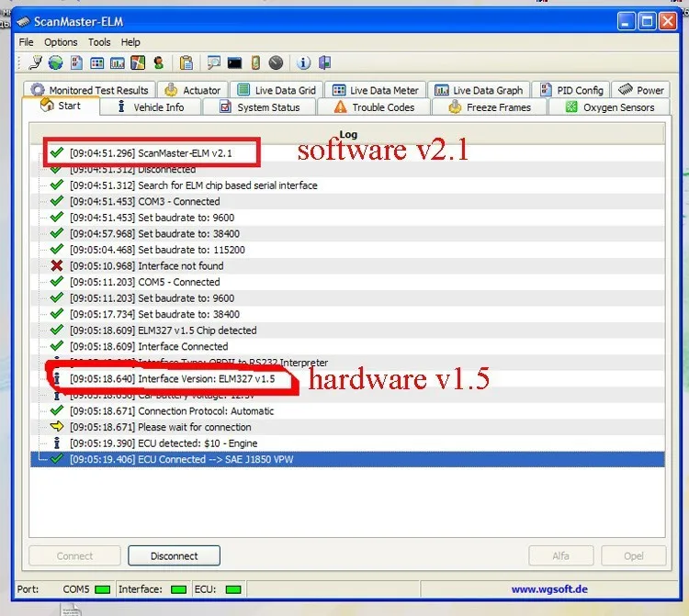Select 'Set baudrate to: 115200' row
This screenshot has width=689, height=616.
coord(347,250)
